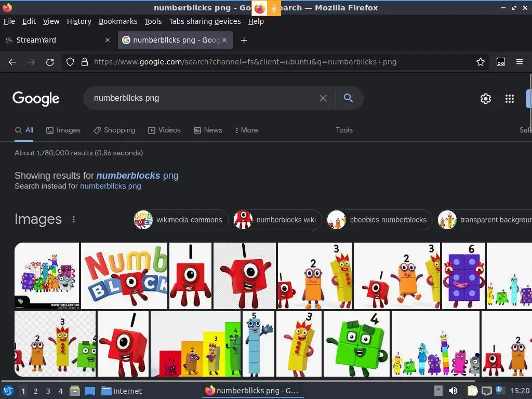
Task: Open Google search Tools options
Action: tap(344, 130)
